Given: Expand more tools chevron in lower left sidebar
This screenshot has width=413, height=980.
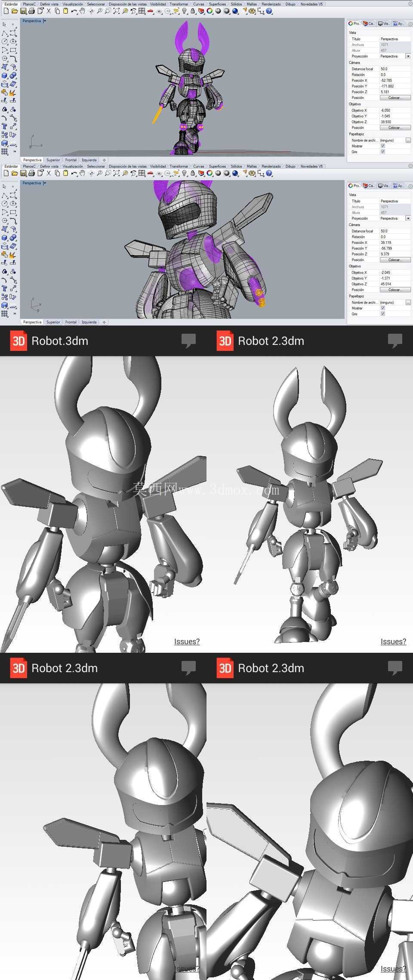Looking at the screenshot, I should [14, 314].
